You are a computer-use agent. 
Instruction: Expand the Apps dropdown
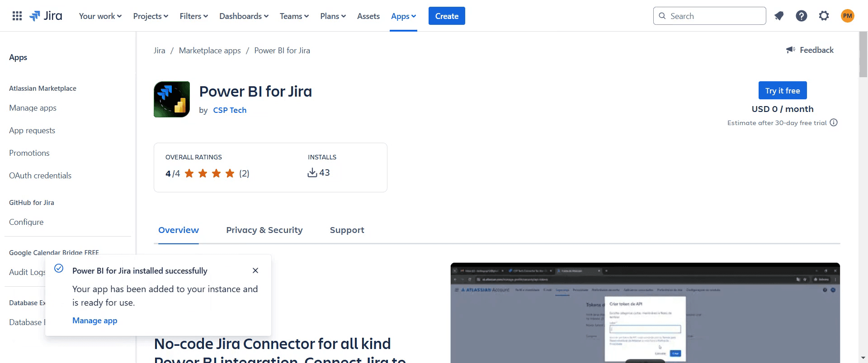[403, 16]
